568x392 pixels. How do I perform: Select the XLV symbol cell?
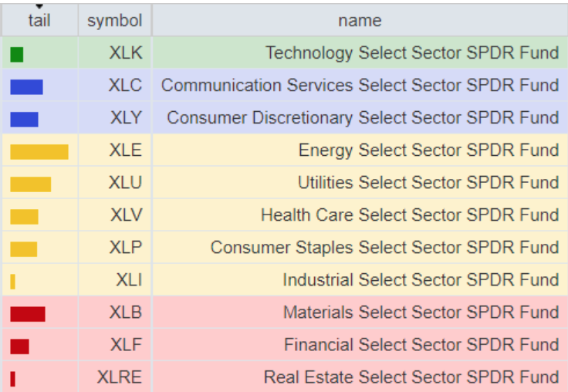coord(125,215)
